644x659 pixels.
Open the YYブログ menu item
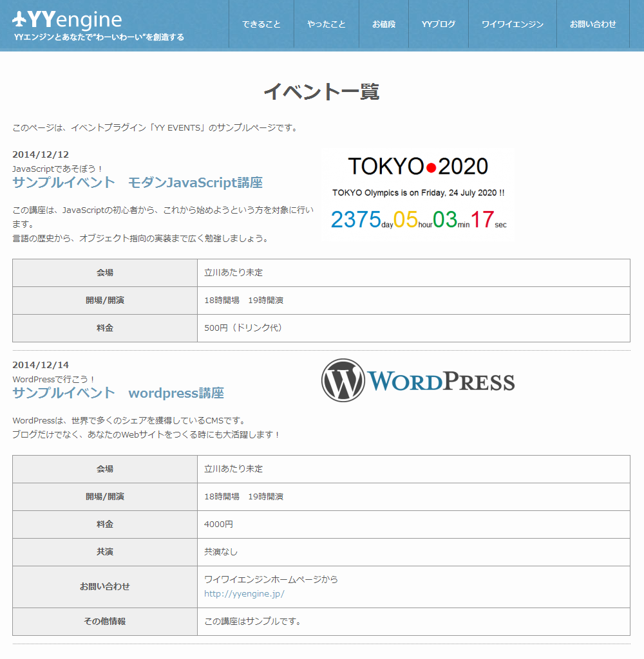coord(439,24)
